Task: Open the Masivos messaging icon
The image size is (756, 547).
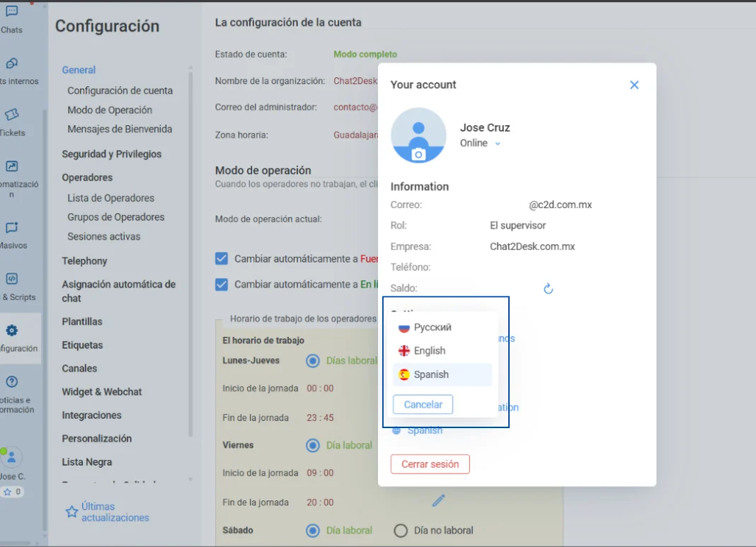Action: pos(11,227)
